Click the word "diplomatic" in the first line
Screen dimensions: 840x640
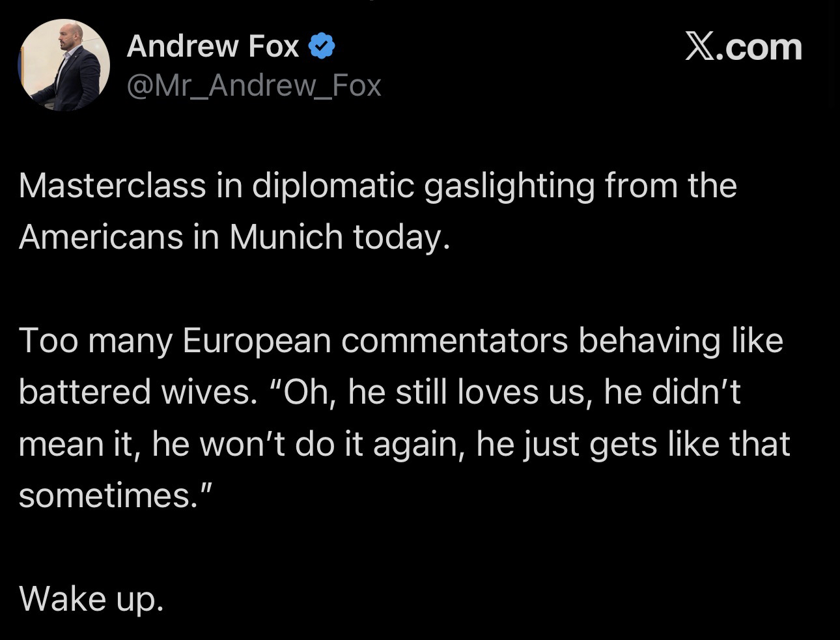(x=333, y=186)
